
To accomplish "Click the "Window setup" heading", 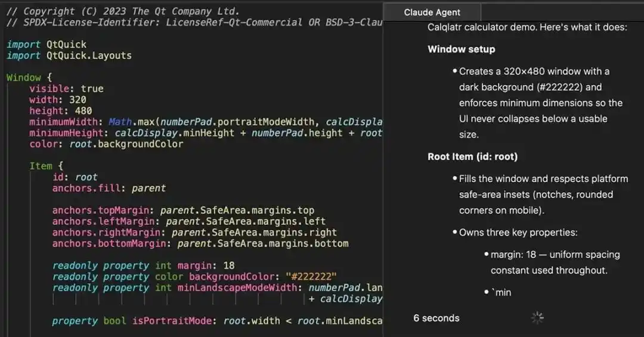I will 461,50.
